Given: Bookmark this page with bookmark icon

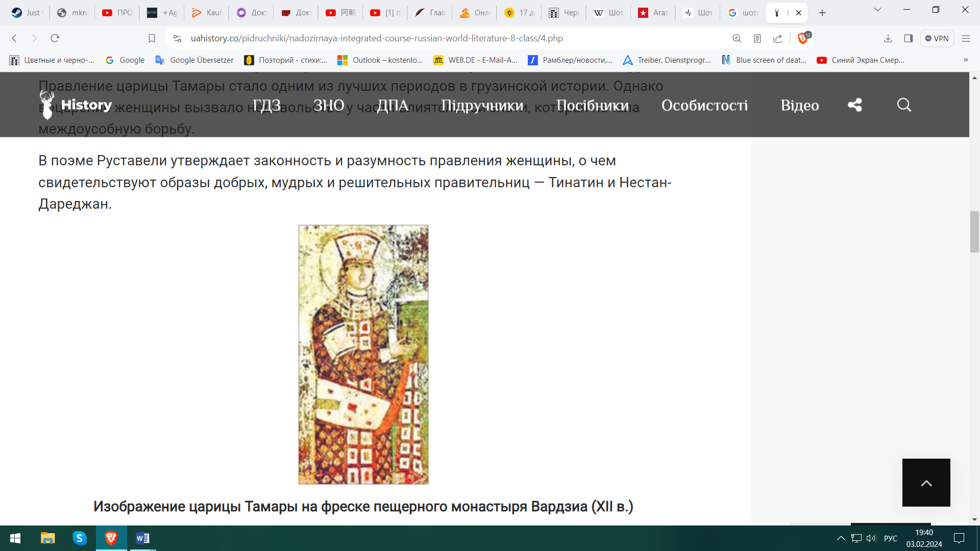Looking at the screenshot, I should point(152,38).
